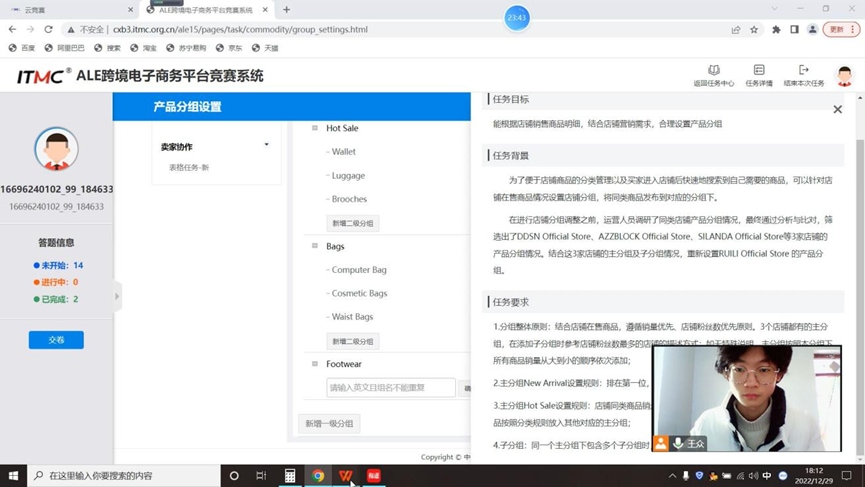Open the browser extensions puzzle icon

click(776, 30)
